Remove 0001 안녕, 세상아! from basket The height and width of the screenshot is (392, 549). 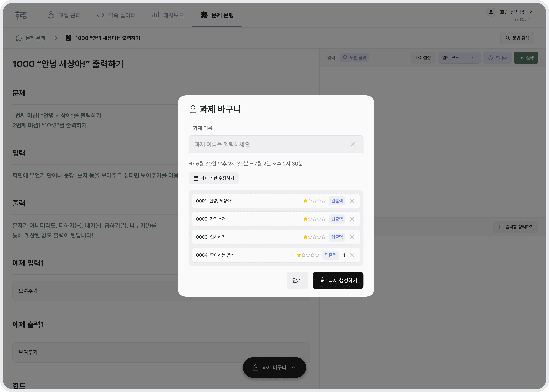352,201
